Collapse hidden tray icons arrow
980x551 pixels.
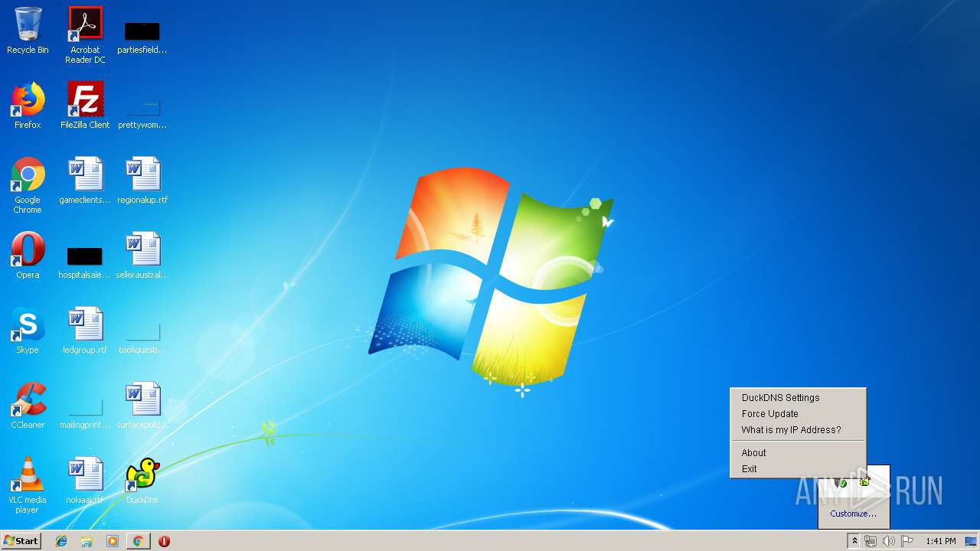854,541
